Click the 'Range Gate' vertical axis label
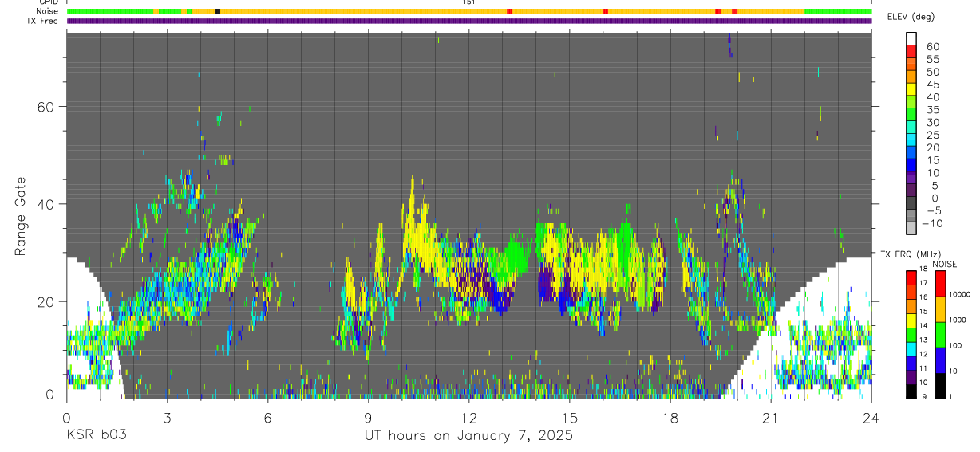Image resolution: width=980 pixels, height=452 pixels. [x=21, y=216]
